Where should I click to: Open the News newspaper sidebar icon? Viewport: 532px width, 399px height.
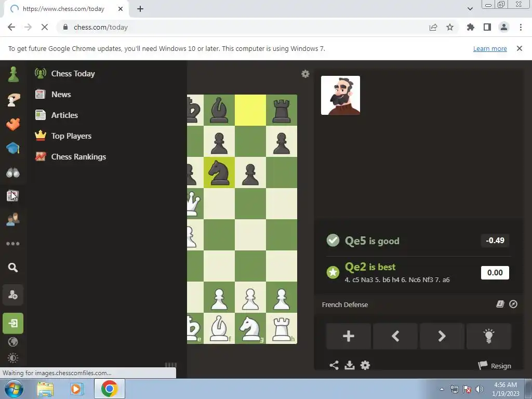(12, 196)
